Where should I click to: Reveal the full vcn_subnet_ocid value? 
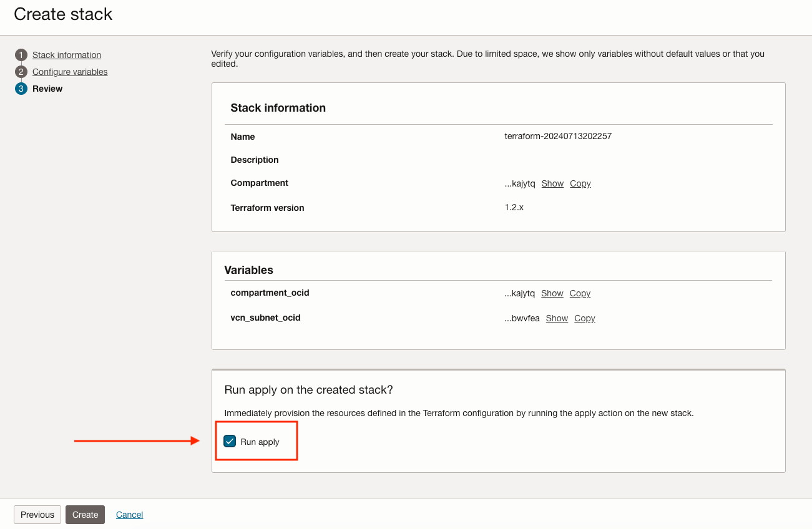(x=557, y=318)
